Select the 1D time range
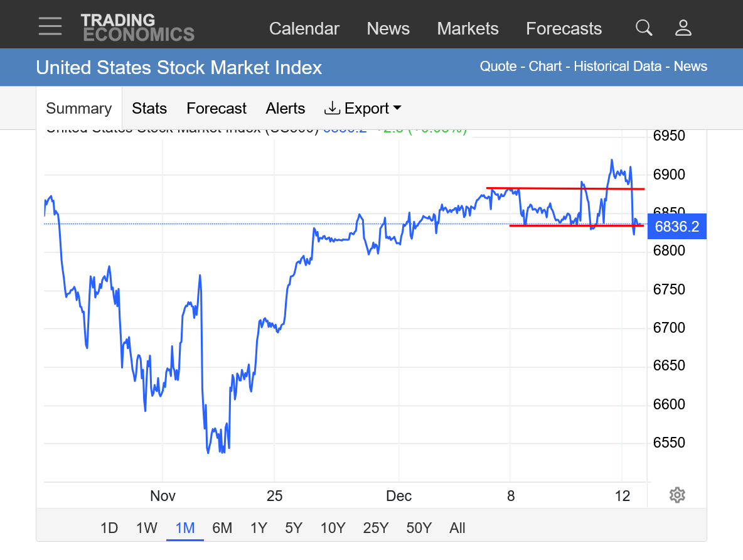The width and height of the screenshot is (743, 560). (x=109, y=528)
